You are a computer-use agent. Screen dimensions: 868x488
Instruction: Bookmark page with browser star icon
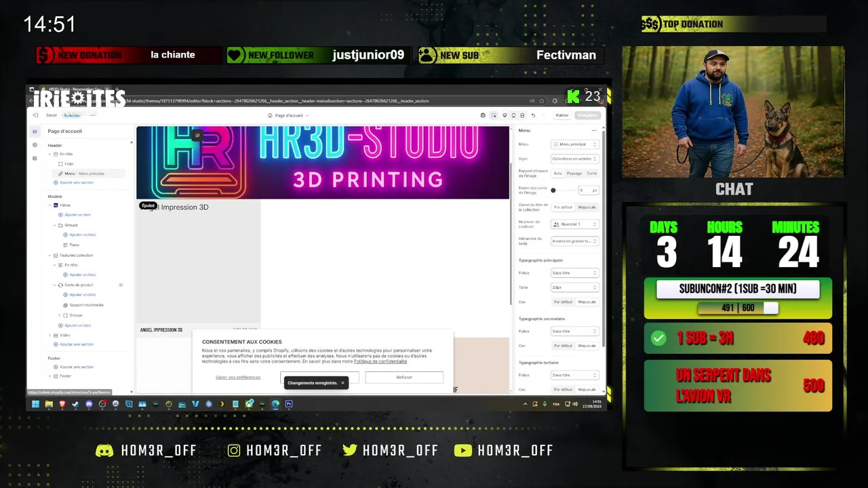pyautogui.click(x=542, y=101)
